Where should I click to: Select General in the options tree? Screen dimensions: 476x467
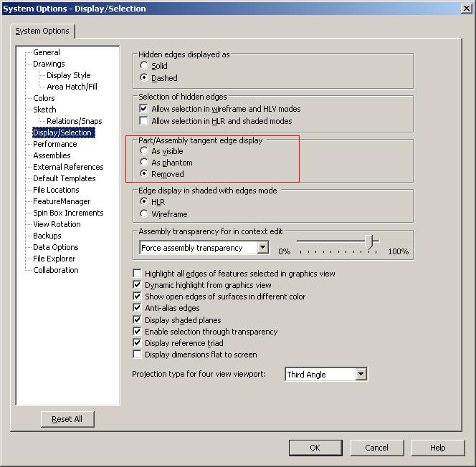[47, 52]
